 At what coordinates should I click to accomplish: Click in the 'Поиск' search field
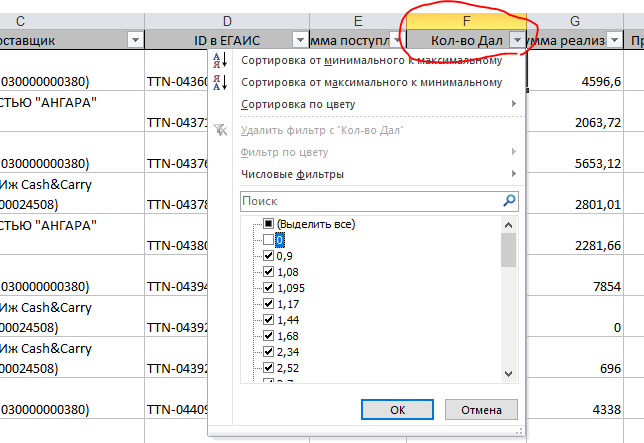tap(370, 201)
